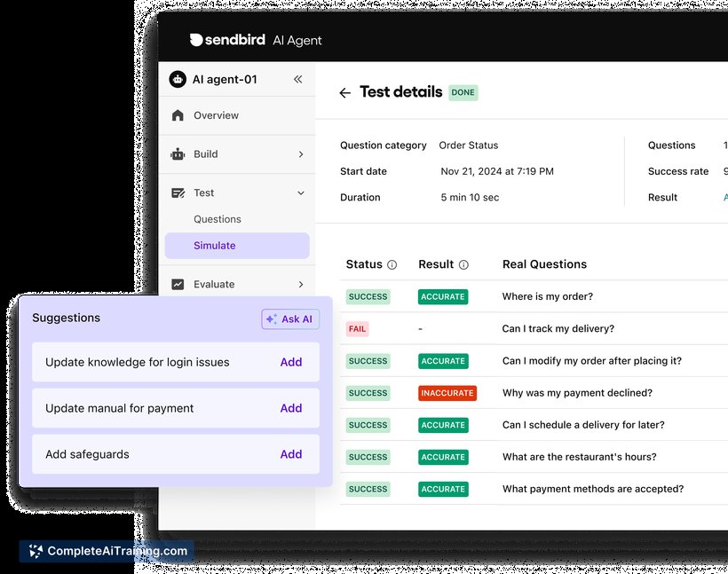Click the Result column header
This screenshot has height=574, width=728.
pyautogui.click(x=436, y=264)
